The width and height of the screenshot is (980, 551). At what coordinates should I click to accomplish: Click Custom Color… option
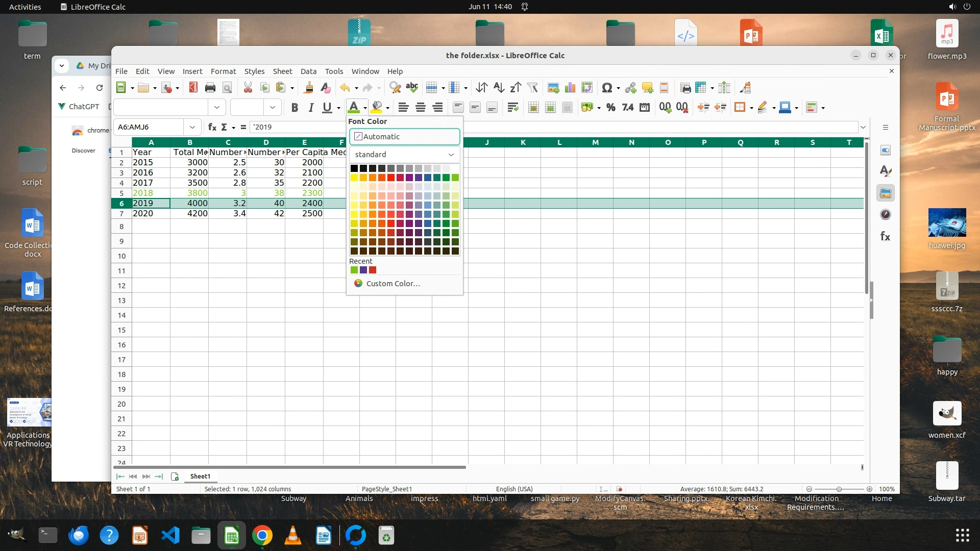click(393, 284)
